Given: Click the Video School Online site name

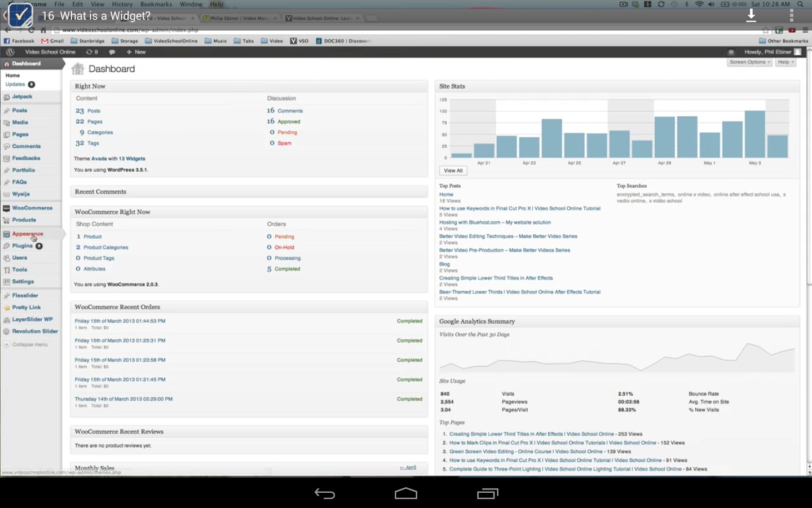Looking at the screenshot, I should pos(50,52).
